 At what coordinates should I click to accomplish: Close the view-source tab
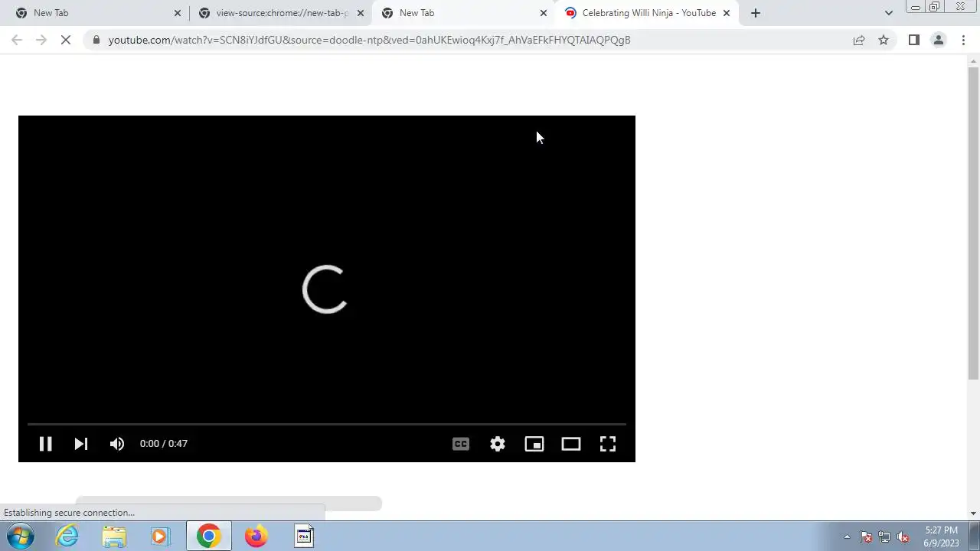point(361,13)
